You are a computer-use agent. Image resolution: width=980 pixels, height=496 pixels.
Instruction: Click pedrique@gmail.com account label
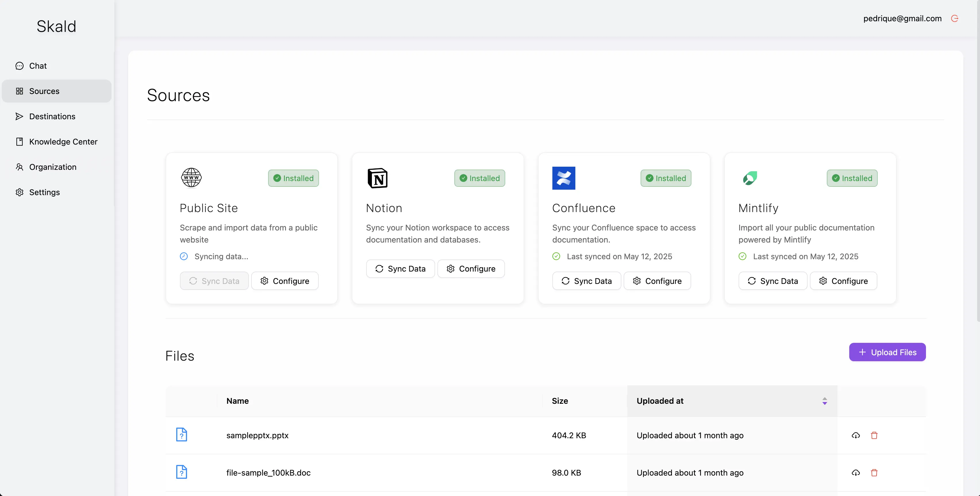click(x=902, y=18)
